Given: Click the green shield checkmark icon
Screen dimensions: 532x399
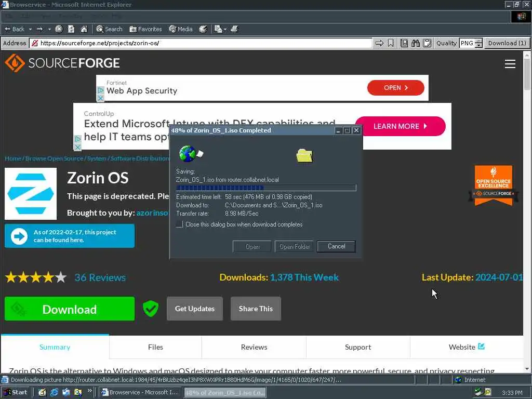Looking at the screenshot, I should 151,309.
